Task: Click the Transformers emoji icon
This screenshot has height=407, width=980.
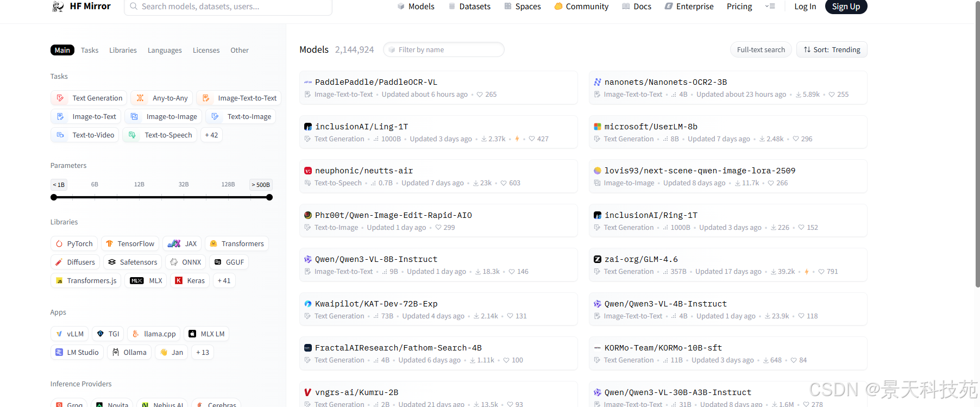Action: (213, 244)
